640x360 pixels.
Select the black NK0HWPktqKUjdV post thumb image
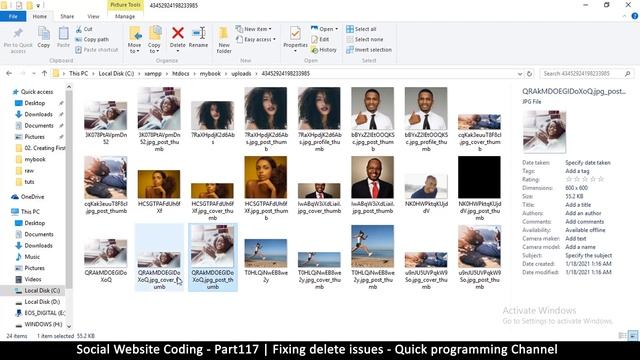(479, 188)
